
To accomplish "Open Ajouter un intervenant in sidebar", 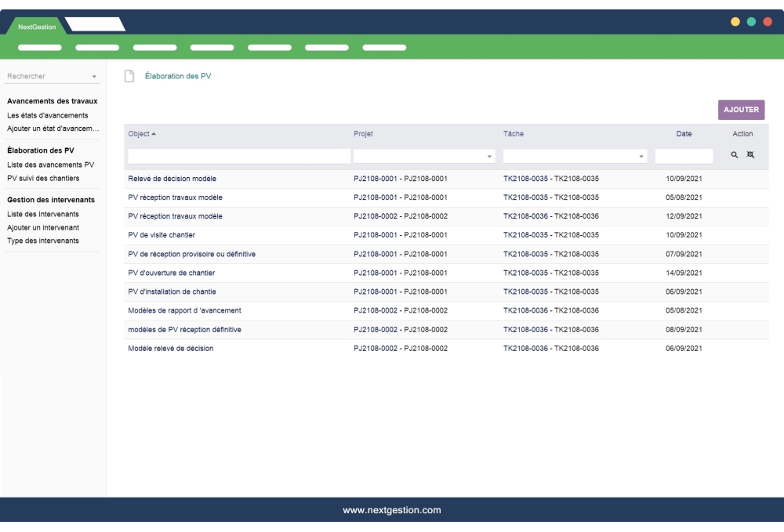I will [43, 228].
